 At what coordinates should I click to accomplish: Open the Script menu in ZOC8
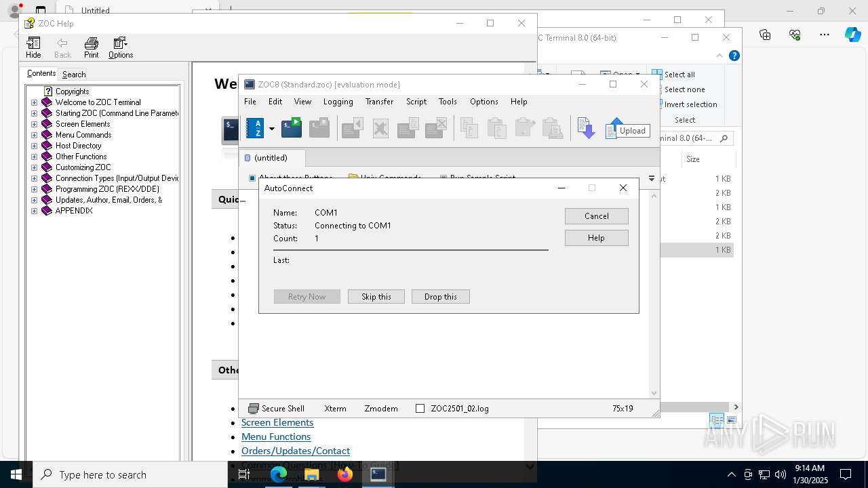click(416, 102)
